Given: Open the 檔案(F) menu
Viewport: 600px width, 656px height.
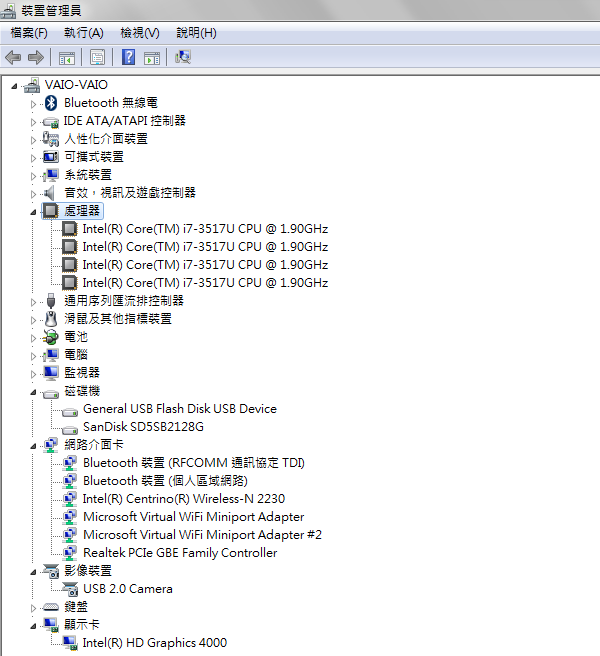Looking at the screenshot, I should [x=29, y=33].
